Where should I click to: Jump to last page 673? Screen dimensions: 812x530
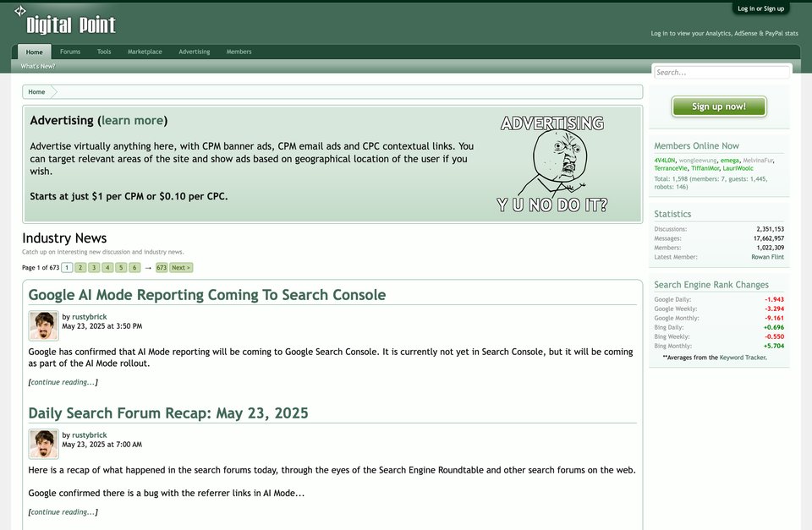[x=162, y=268]
